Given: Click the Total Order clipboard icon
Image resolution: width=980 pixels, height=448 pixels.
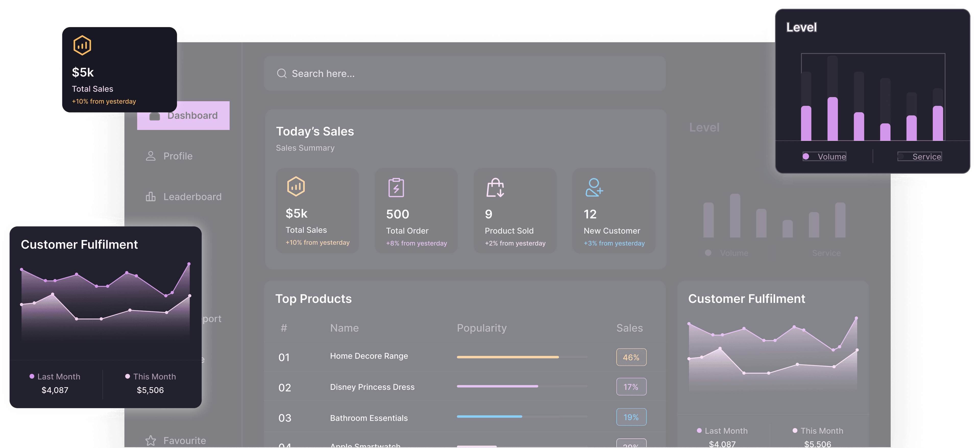Looking at the screenshot, I should point(396,188).
